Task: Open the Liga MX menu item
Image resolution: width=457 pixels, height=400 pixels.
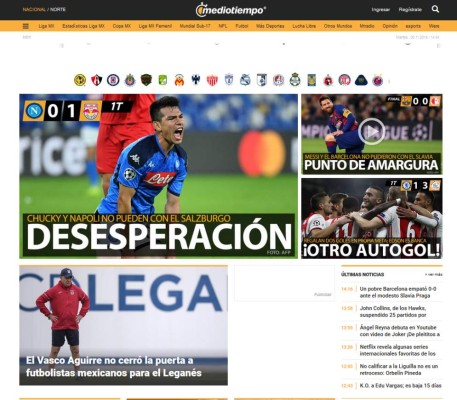Action: [x=46, y=26]
